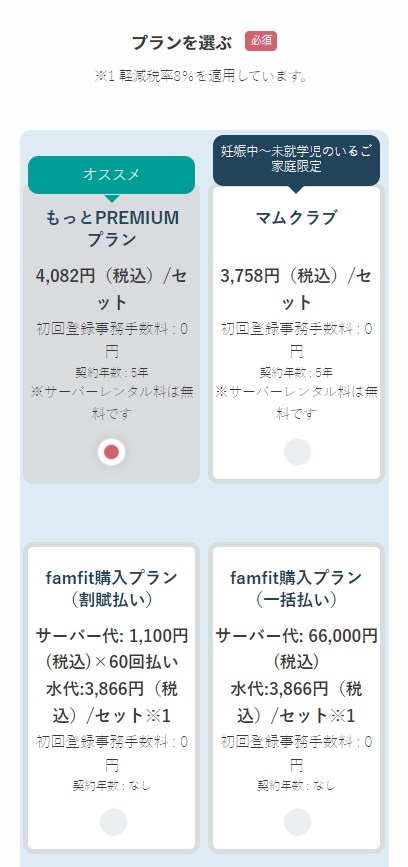Click the もっとPREMIUMプラン title
408x867 pixels.
[112, 228]
